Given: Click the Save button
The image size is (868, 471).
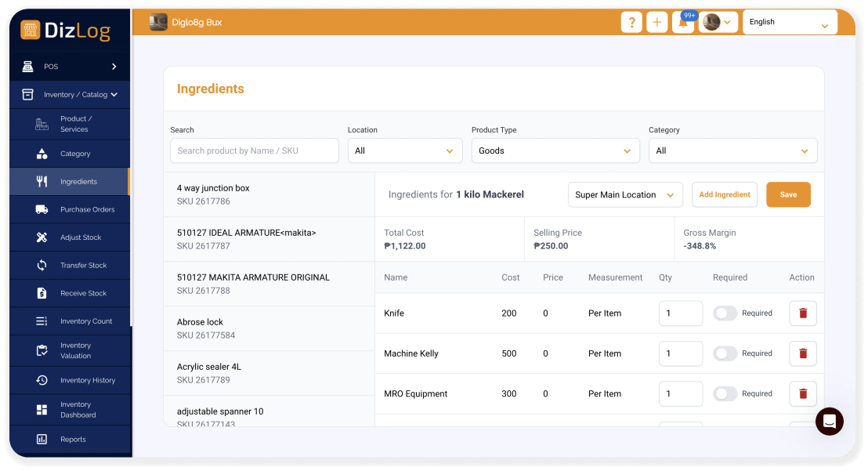Looking at the screenshot, I should (x=787, y=195).
